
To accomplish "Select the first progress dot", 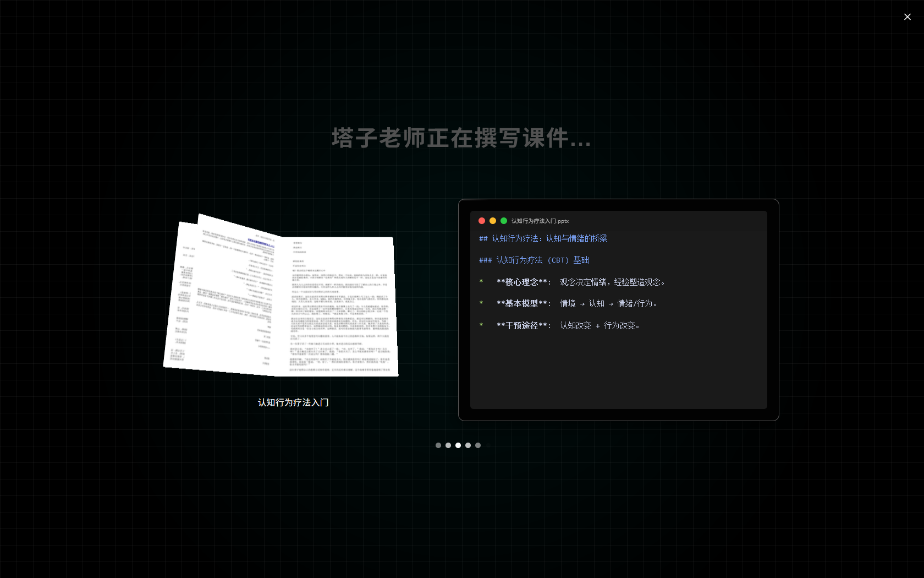I will (x=438, y=445).
